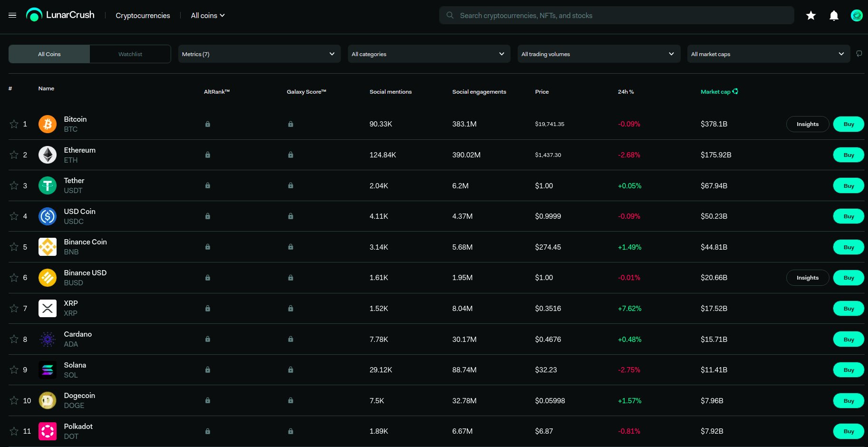
Task: Click locked AltRank icon for Bitcoin
Action: [x=208, y=124]
